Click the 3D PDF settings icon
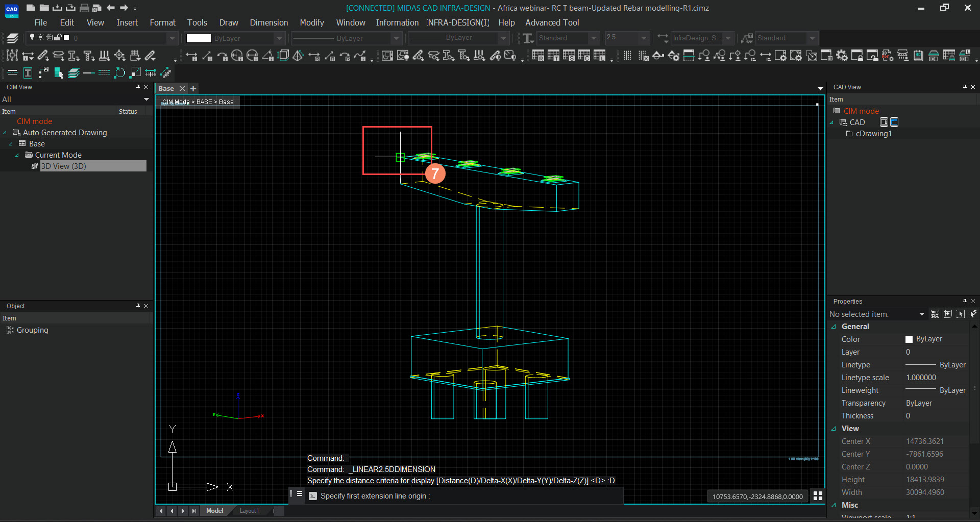 (888, 56)
